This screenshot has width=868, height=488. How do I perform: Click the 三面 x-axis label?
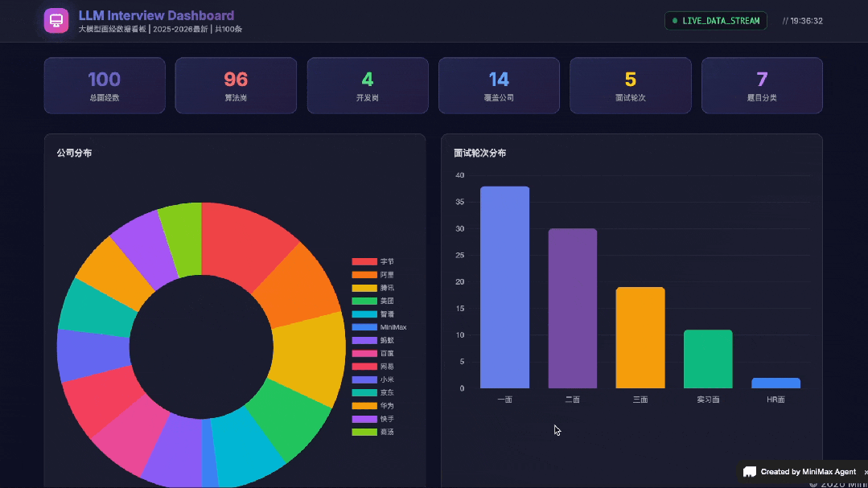coord(640,400)
